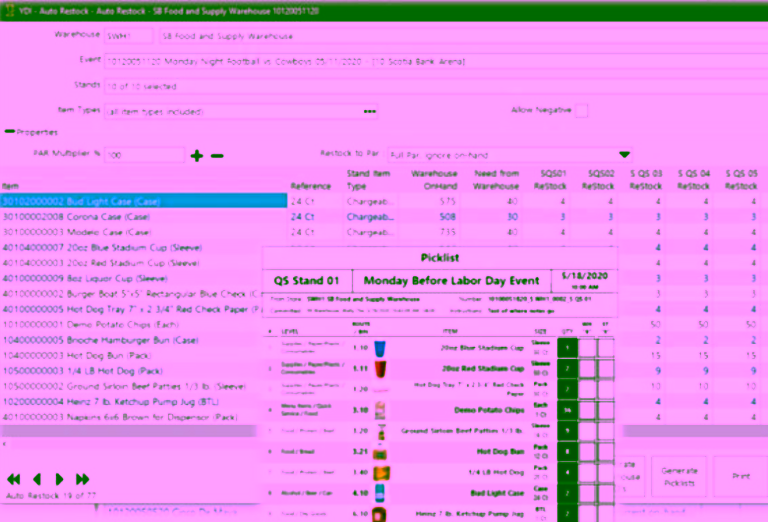
Task: Click Bud Light Case product image in Picklist
Action: point(380,493)
